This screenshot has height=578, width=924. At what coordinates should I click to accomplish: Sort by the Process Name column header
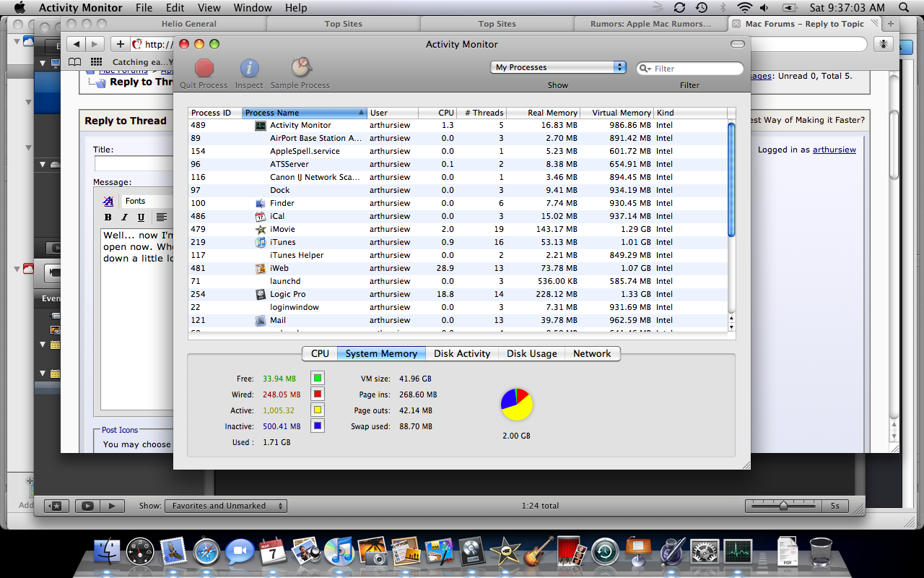pyautogui.click(x=305, y=113)
